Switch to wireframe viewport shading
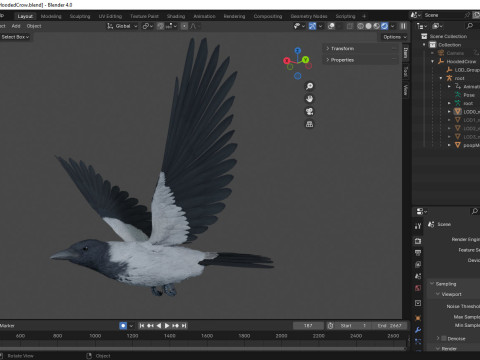480x360 pixels. point(360,26)
